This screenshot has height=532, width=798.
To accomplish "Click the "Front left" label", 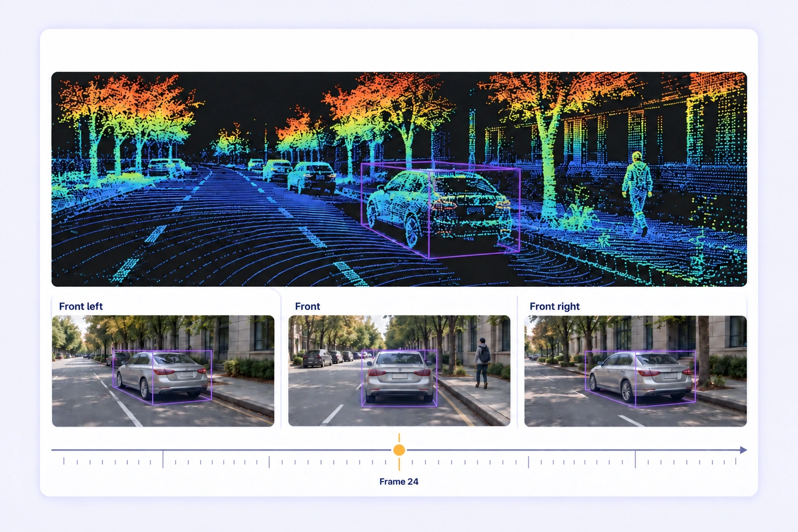I will 81,307.
